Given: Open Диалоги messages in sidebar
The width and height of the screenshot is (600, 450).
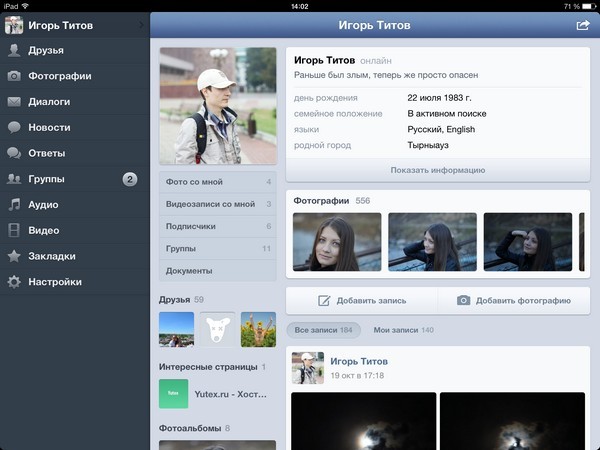Looking at the screenshot, I should pyautogui.click(x=50, y=102).
